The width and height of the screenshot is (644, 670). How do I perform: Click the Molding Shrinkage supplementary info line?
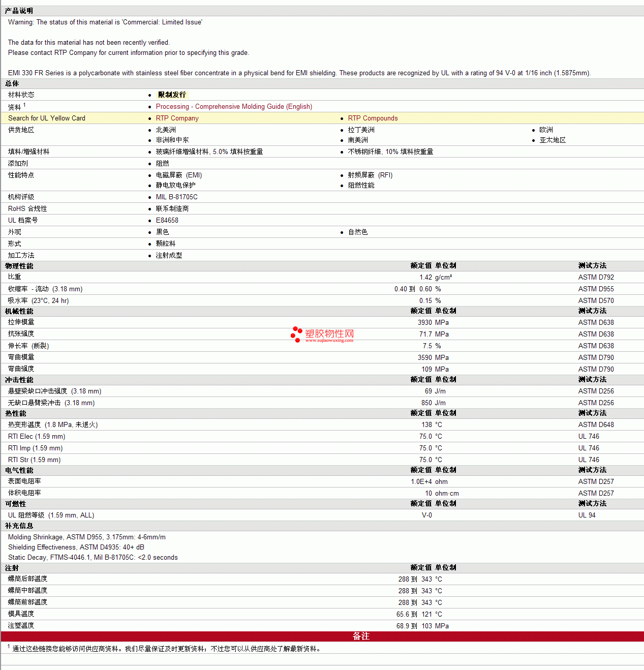tap(87, 537)
